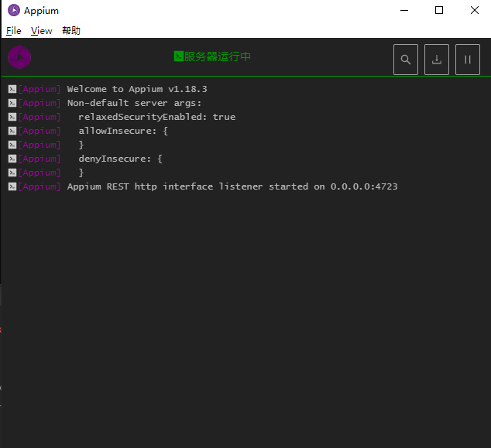Viewport: 491px width, 448px height.
Task: Open the search logs magnifier button
Action: pos(406,60)
